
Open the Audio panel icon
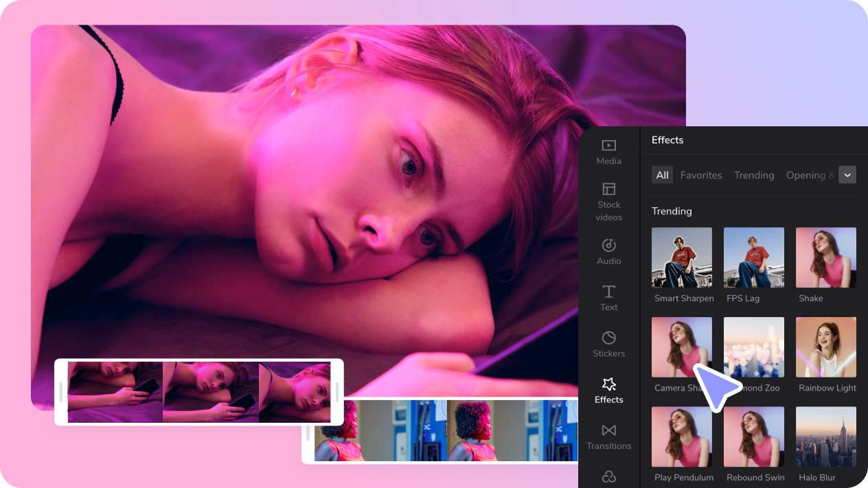608,245
